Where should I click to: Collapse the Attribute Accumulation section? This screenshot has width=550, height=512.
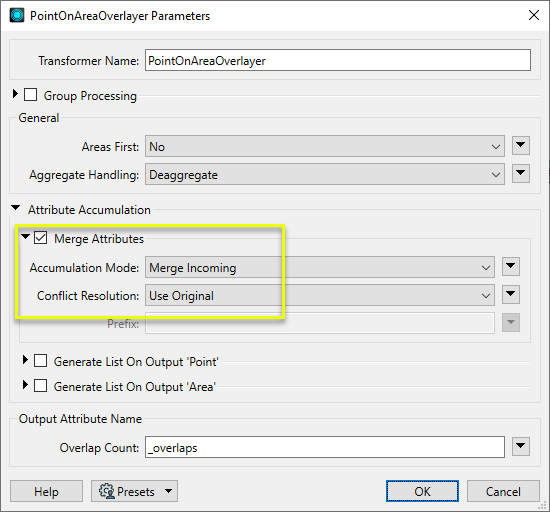point(16,208)
